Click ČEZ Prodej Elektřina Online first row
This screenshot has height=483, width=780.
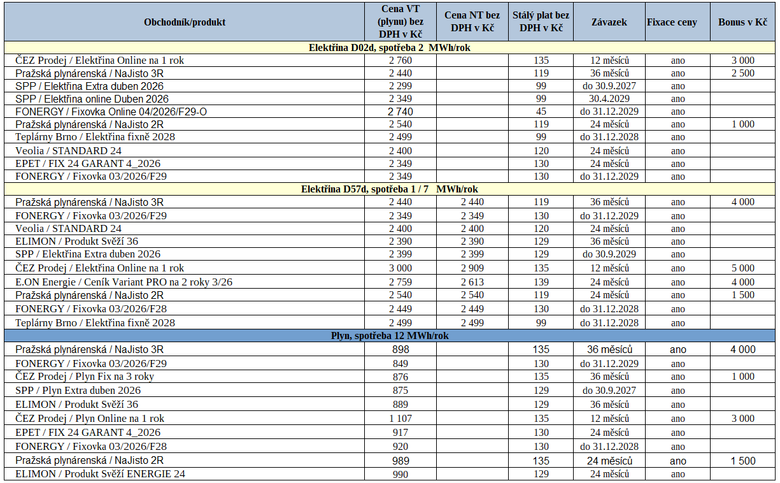coord(390,60)
